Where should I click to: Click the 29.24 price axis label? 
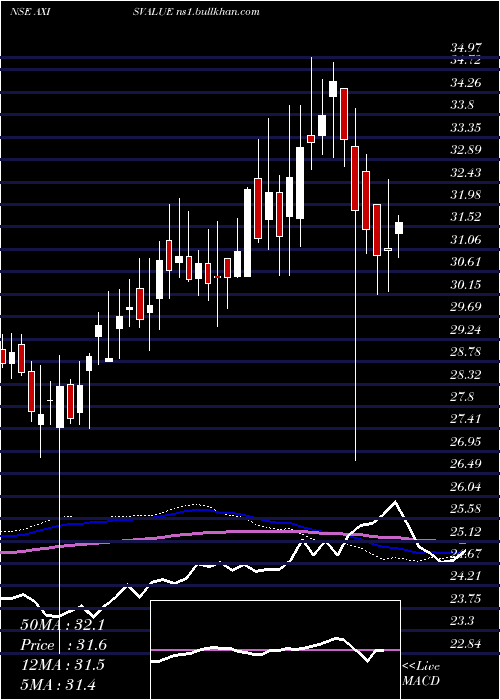[466, 330]
